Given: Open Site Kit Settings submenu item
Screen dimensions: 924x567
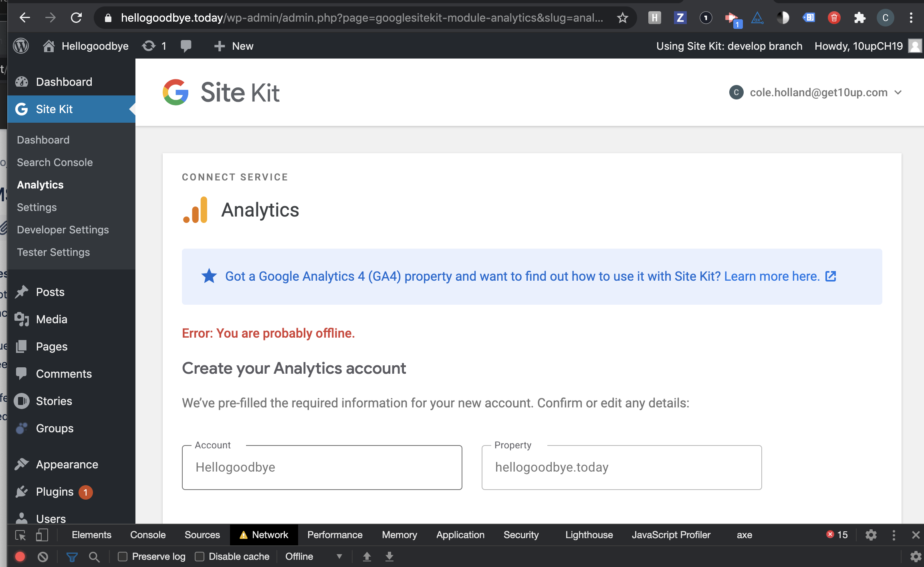Looking at the screenshot, I should click(37, 207).
